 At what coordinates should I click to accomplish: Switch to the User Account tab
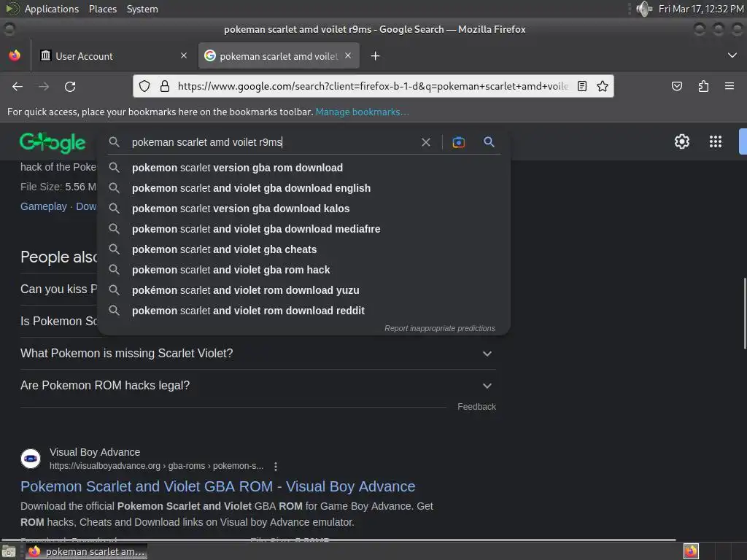click(113, 55)
